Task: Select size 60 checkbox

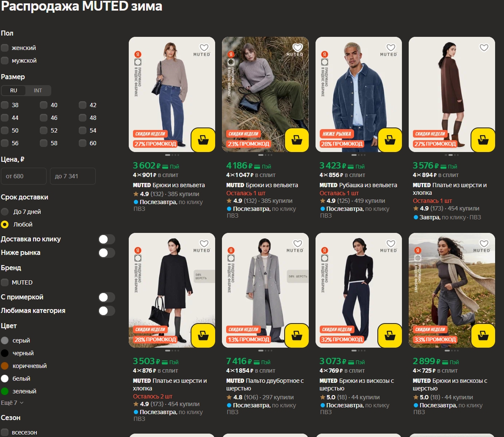Action: pyautogui.click(x=83, y=143)
